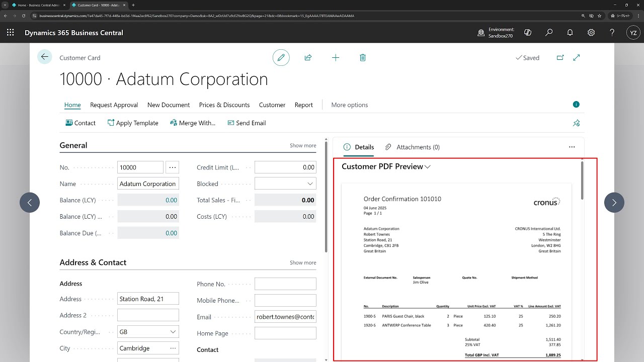View notifications bell
The width and height of the screenshot is (644, 362).
pyautogui.click(x=570, y=33)
